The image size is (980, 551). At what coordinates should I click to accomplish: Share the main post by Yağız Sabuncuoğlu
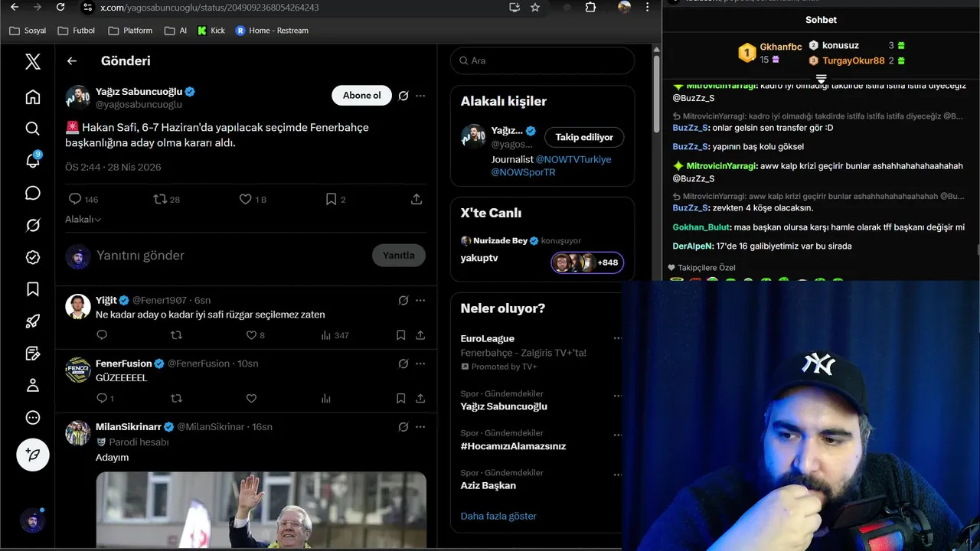tap(416, 199)
